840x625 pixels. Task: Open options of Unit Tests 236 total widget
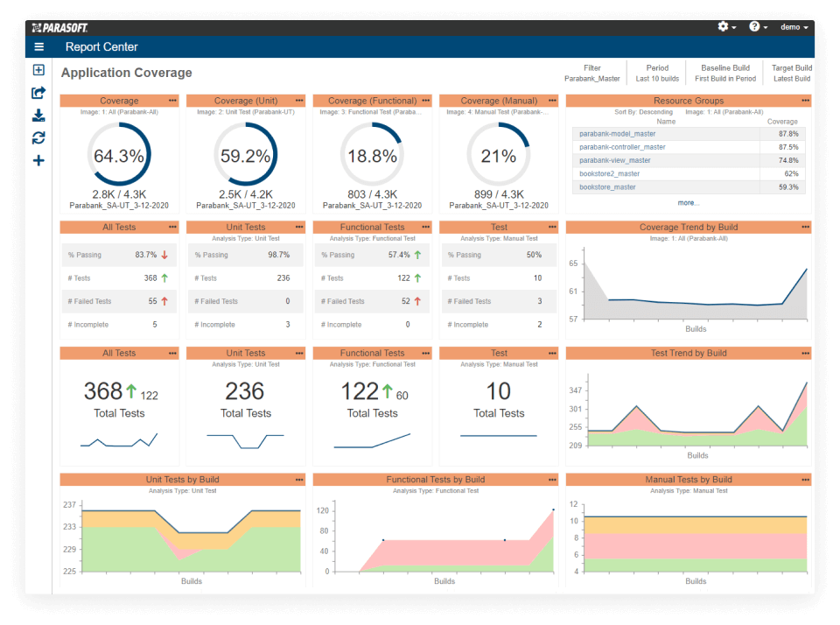pyautogui.click(x=299, y=353)
